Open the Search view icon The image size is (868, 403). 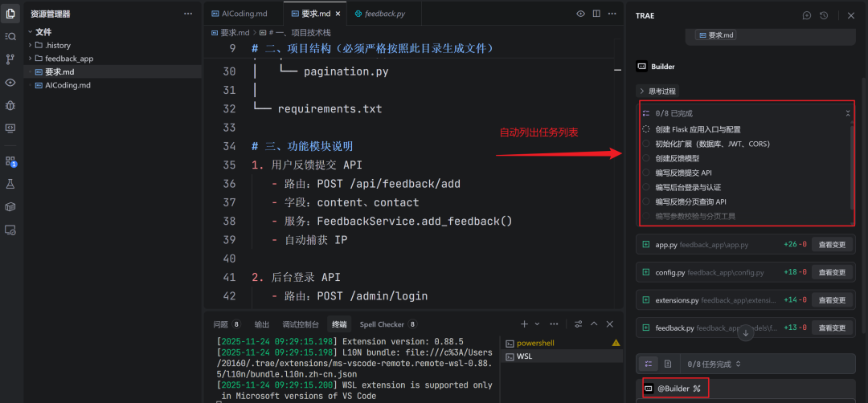10,36
